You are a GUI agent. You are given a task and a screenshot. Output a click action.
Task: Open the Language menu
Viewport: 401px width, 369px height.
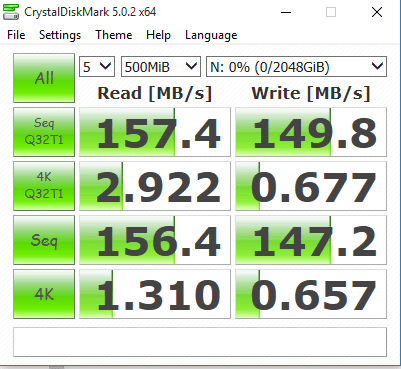click(x=211, y=35)
